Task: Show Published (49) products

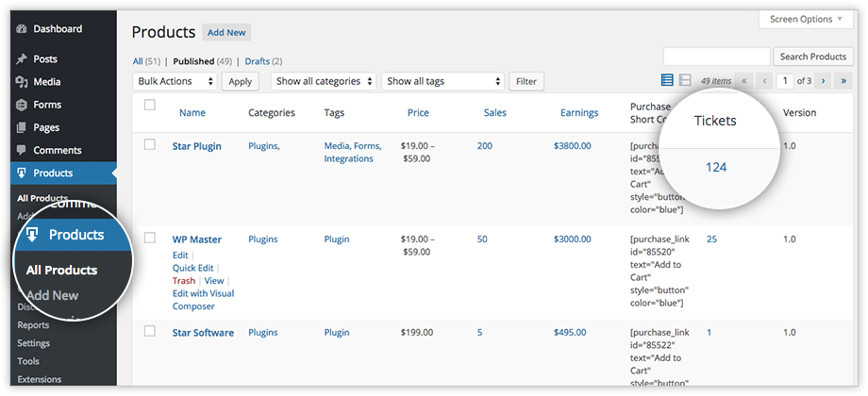Action: click(203, 61)
